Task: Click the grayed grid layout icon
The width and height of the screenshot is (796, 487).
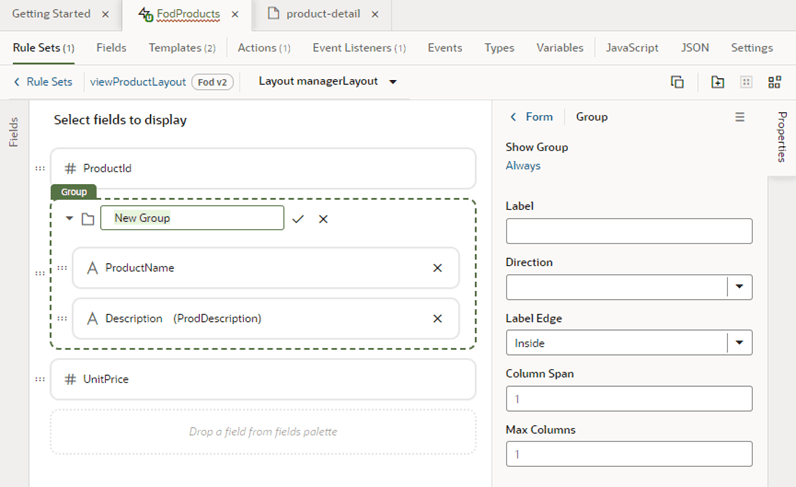Action: point(746,82)
